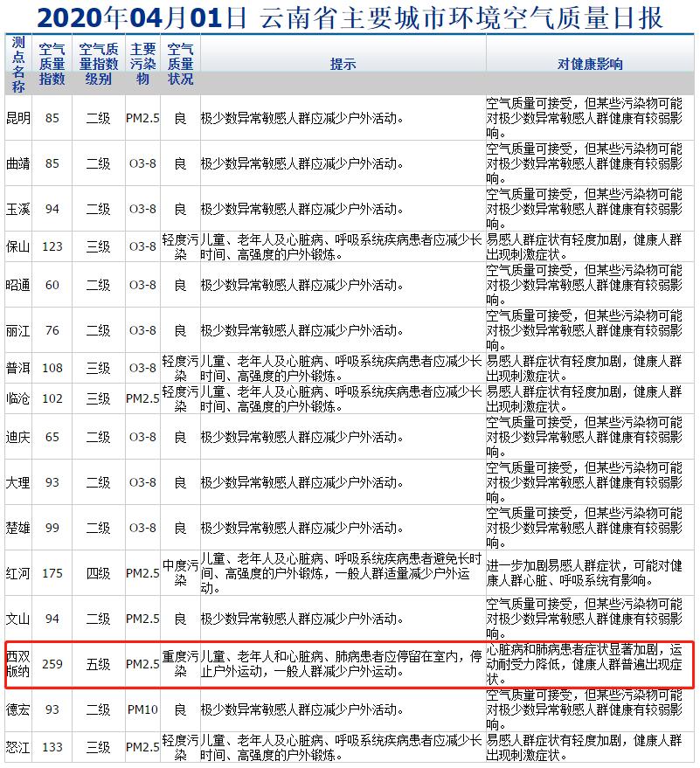
Task: Click the AQI value 123 for 保山
Action: (52, 246)
